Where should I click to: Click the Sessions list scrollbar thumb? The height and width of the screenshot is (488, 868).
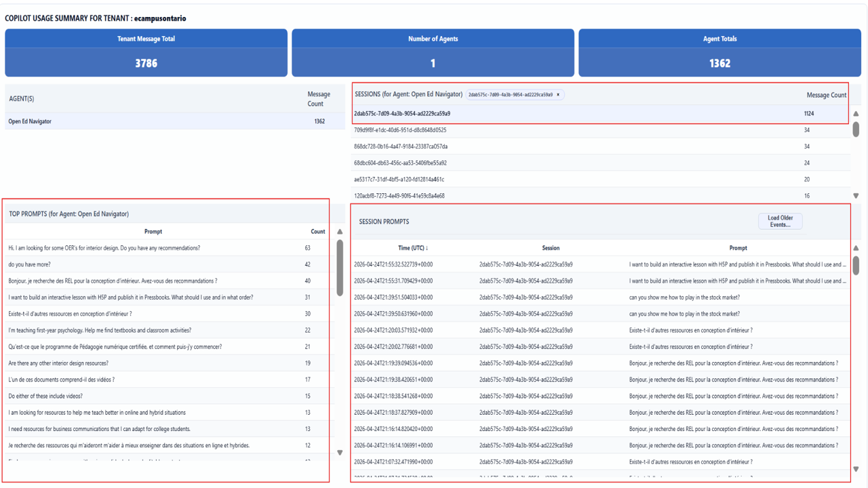[x=856, y=129]
